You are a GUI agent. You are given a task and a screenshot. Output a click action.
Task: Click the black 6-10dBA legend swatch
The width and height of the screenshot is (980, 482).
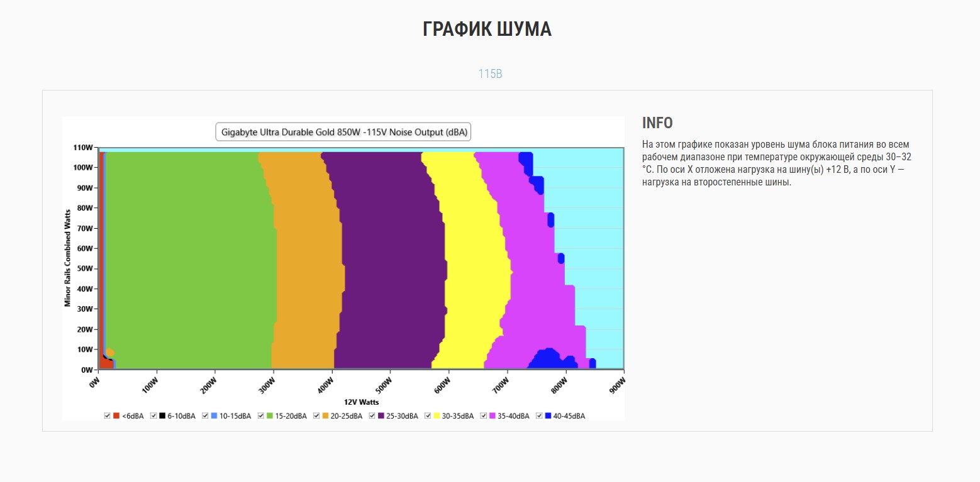(162, 416)
